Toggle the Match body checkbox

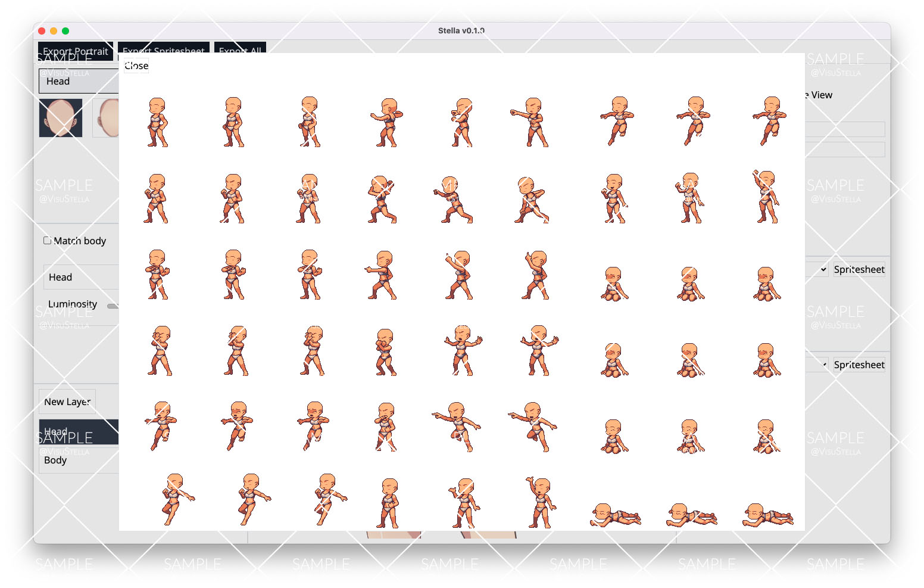coord(47,241)
